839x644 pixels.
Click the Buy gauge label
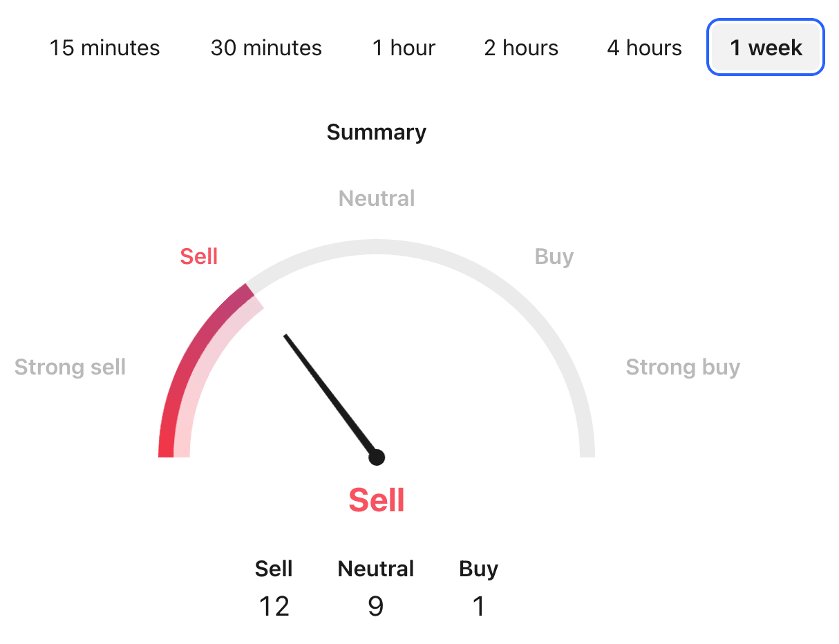click(554, 256)
